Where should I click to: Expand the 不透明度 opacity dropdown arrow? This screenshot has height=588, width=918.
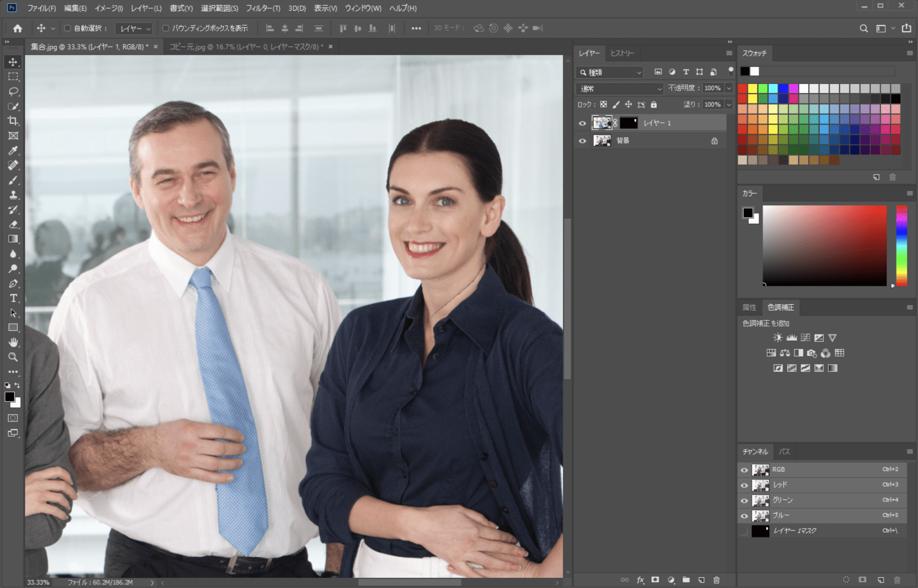coord(728,88)
